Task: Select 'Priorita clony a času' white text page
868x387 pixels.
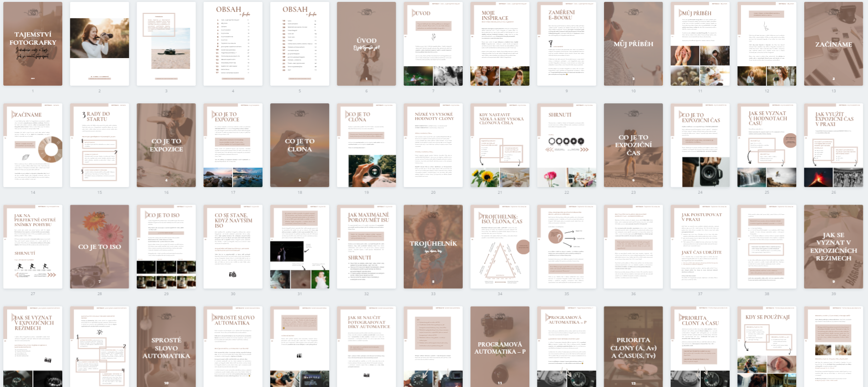Action: (x=700, y=347)
